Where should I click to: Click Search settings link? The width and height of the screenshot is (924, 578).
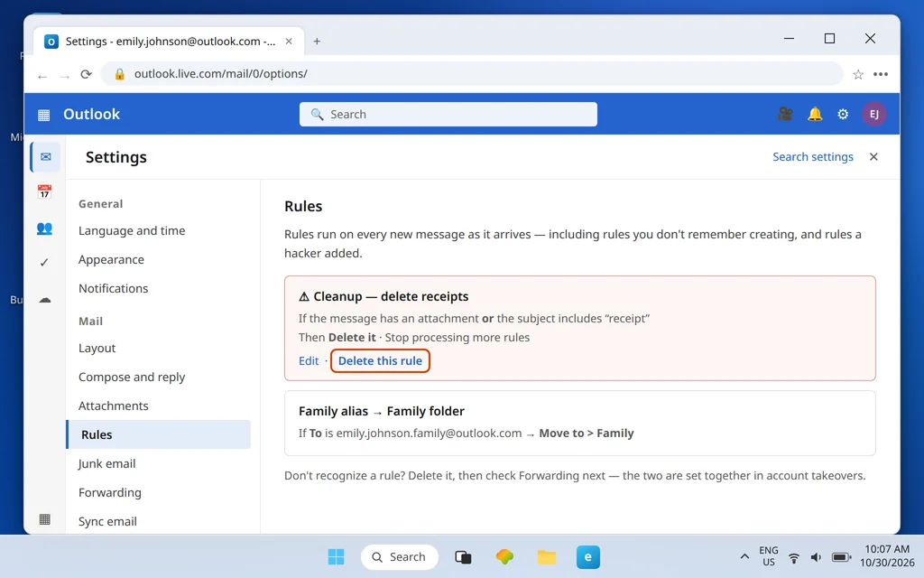(813, 157)
